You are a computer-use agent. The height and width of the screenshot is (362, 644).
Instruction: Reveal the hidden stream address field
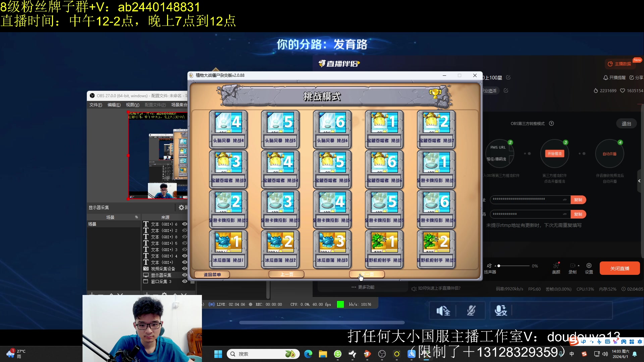point(565,200)
